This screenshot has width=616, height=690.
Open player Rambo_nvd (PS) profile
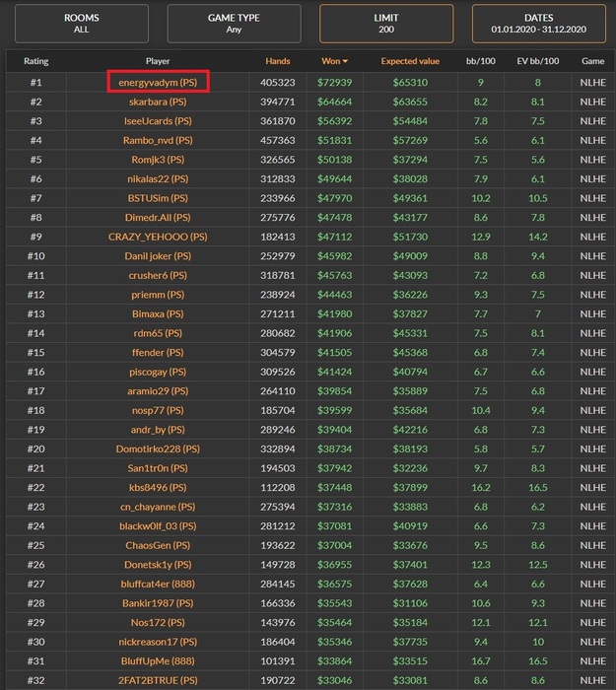click(158, 140)
